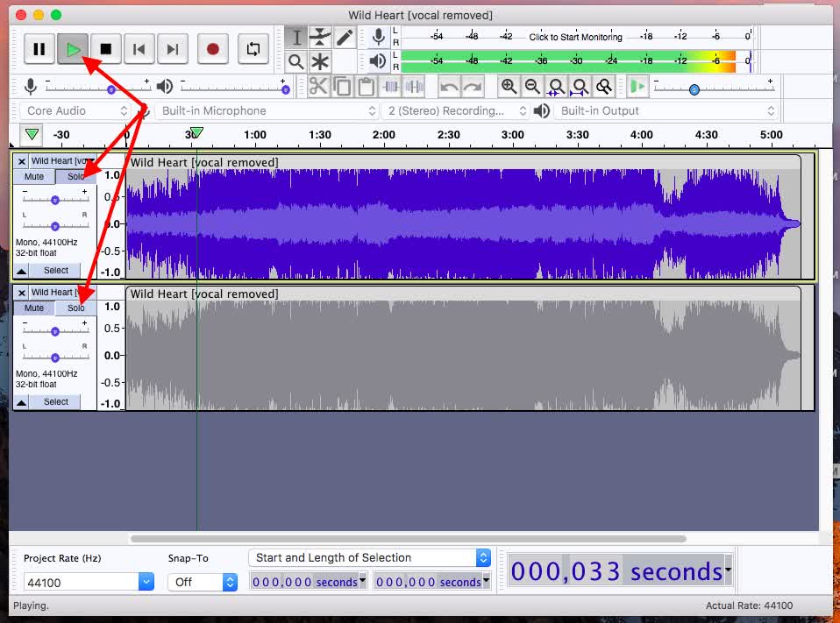Click the recording meter to start monitoring
Viewport: 840px width, 623px height.
576,37
